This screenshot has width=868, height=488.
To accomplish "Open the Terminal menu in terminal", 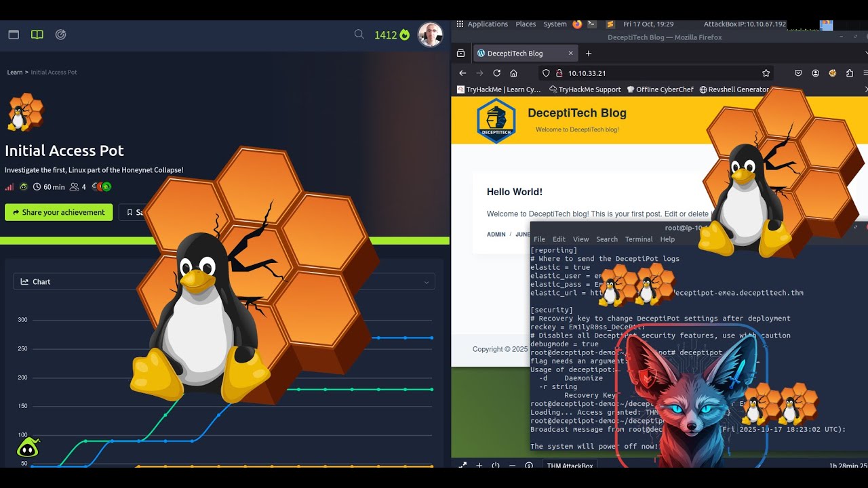I will tap(639, 239).
